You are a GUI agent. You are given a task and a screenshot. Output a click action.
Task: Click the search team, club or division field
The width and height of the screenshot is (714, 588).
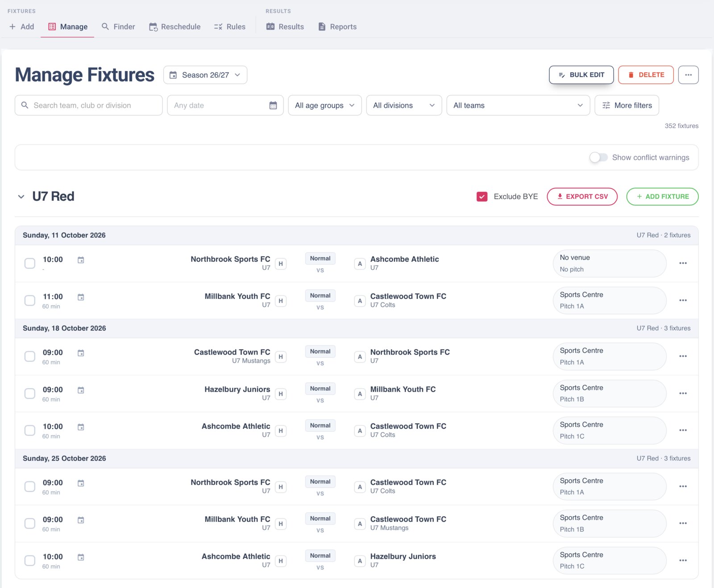pyautogui.click(x=89, y=105)
